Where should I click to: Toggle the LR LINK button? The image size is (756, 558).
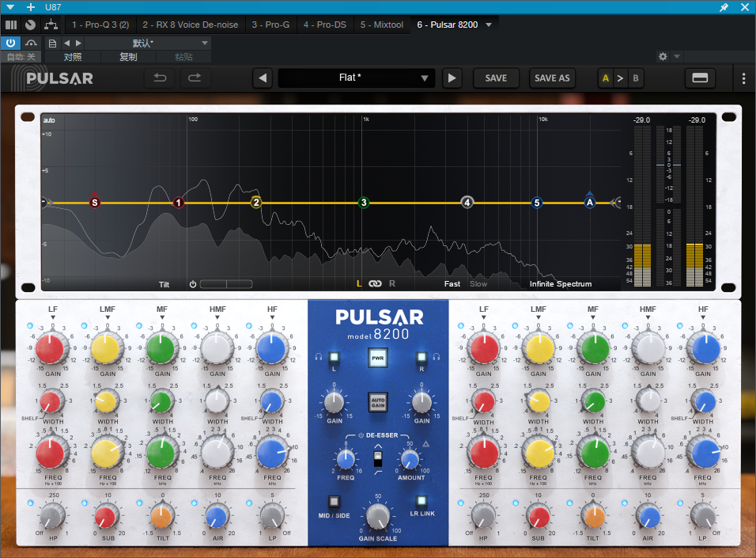pyautogui.click(x=421, y=500)
